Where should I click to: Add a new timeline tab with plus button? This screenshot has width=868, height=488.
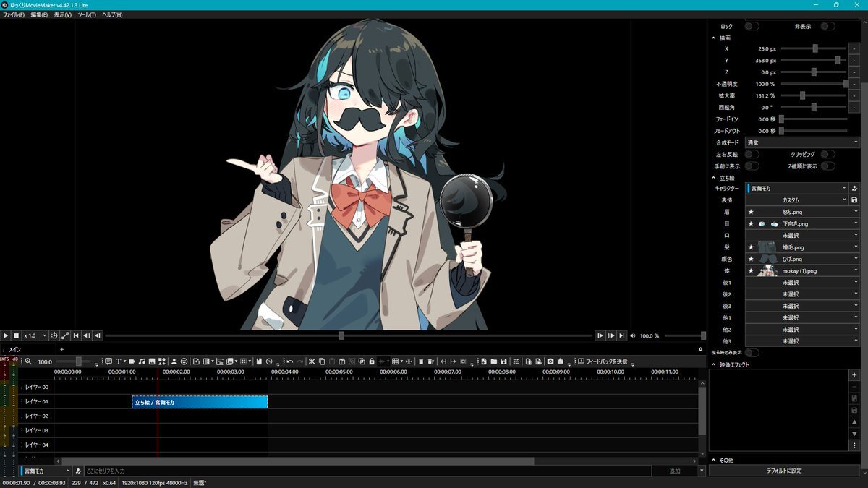61,349
